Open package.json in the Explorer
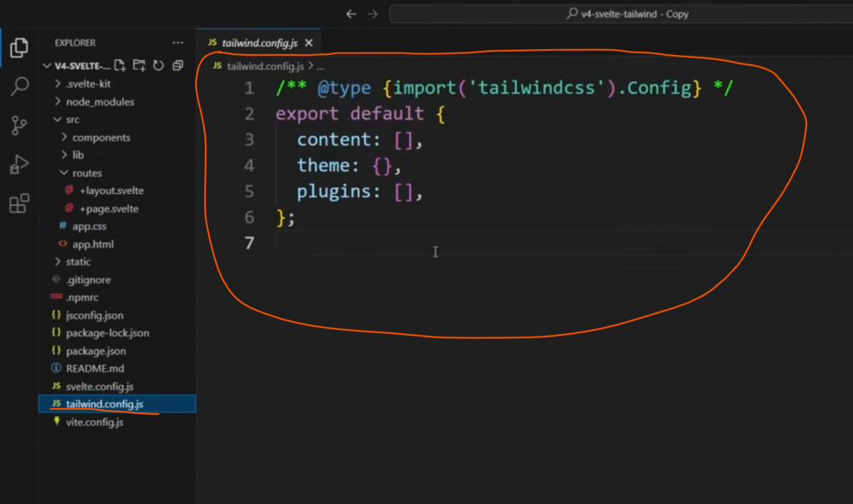Screen dimensions: 853x504 96,351
